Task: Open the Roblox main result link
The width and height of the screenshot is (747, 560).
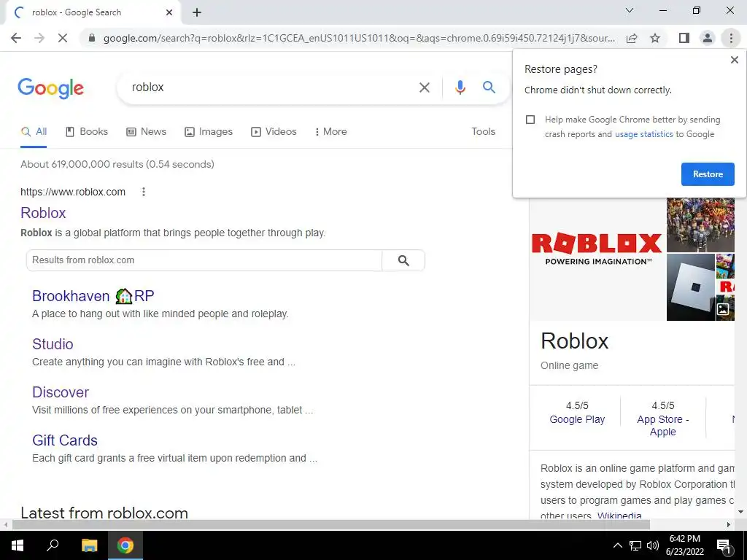Action: pyautogui.click(x=43, y=213)
